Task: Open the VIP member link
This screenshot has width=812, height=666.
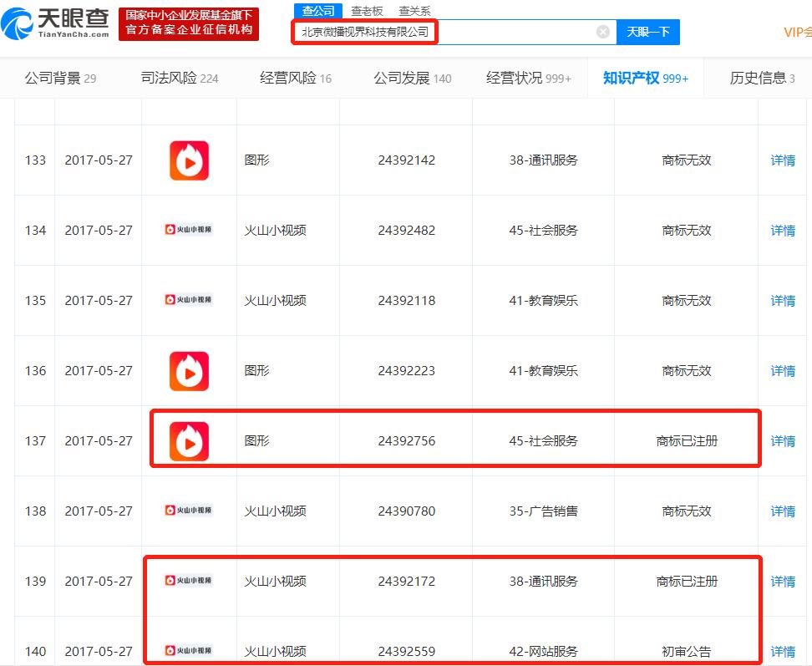Action: point(798,32)
